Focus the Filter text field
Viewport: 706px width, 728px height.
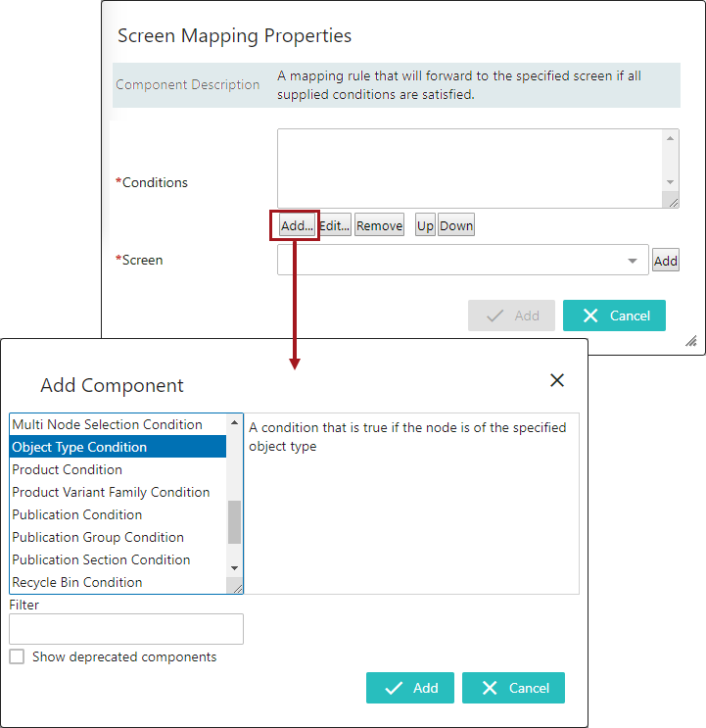[126, 629]
